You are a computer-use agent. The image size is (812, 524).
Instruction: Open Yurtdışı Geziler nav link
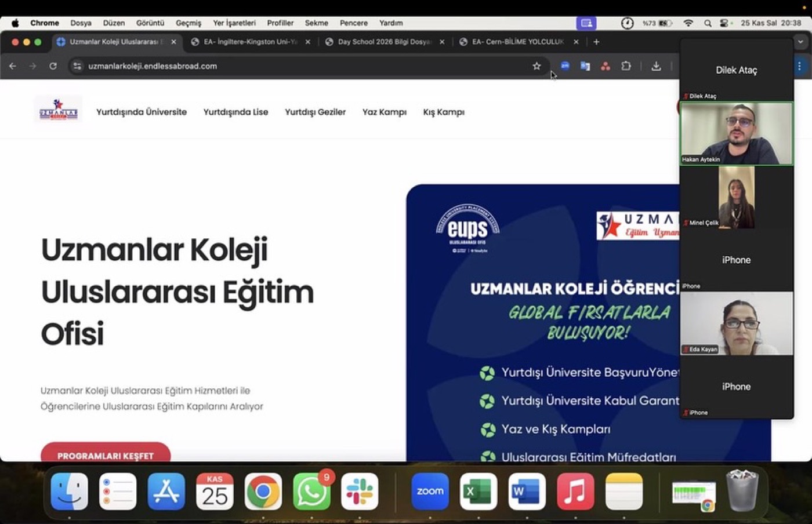point(315,112)
